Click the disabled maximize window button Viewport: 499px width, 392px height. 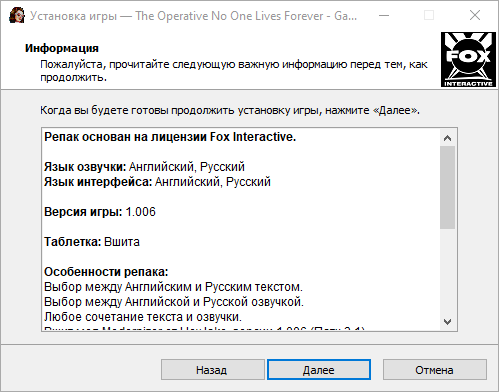pyautogui.click(x=429, y=15)
